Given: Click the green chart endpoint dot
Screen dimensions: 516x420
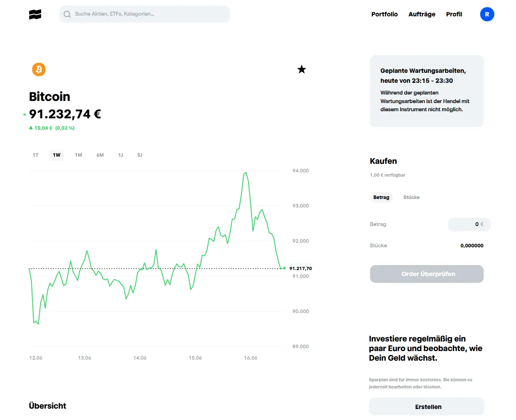Looking at the screenshot, I should point(284,268).
